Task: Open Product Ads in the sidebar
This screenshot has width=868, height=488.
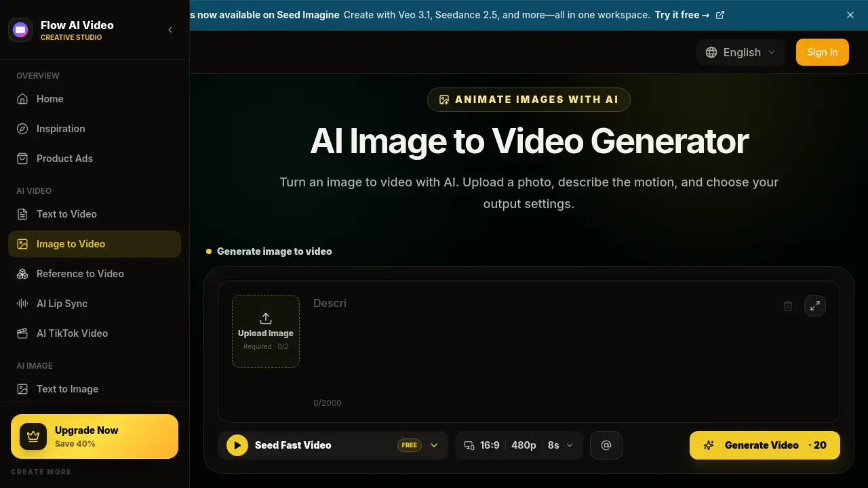Action: coord(94,159)
